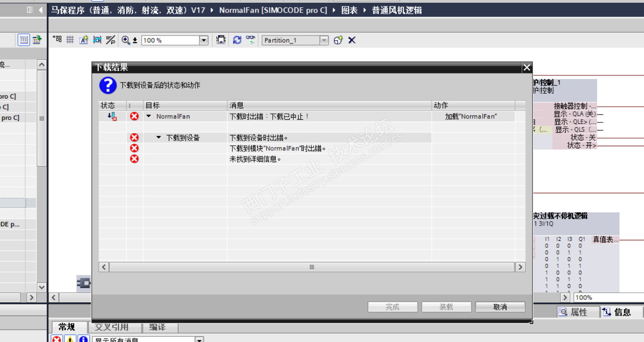Click the dialog scrollbar right arrow

coord(520,267)
